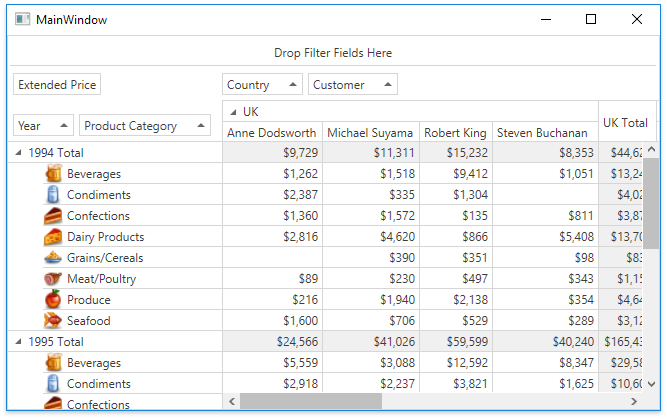667x419 pixels.
Task: Click the horizontal scrollbar thumb
Action: [x=311, y=401]
